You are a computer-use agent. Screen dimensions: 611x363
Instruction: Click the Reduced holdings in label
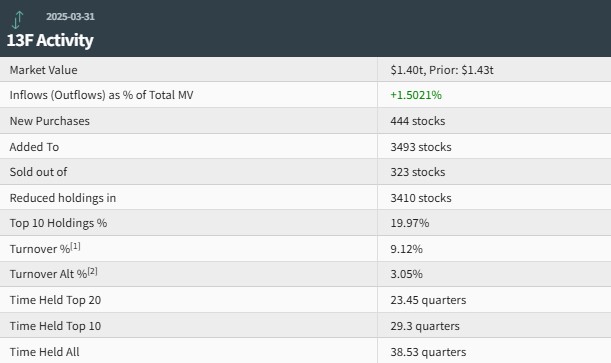pos(63,198)
